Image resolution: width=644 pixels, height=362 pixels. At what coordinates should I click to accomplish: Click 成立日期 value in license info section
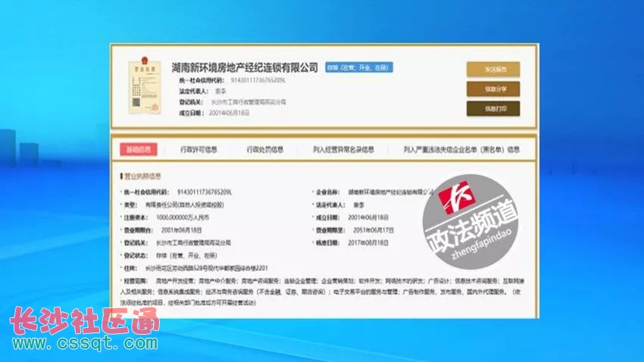(x=368, y=217)
